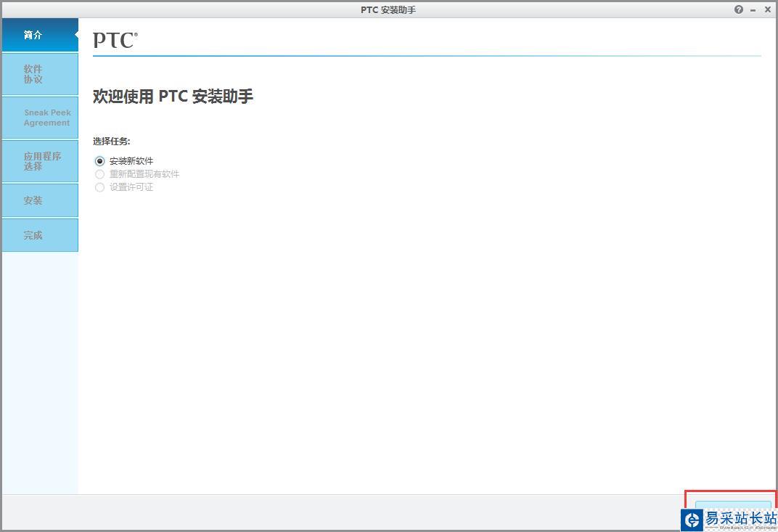
Task: Open the Sneak Peek Agreement step
Action: (x=40, y=118)
